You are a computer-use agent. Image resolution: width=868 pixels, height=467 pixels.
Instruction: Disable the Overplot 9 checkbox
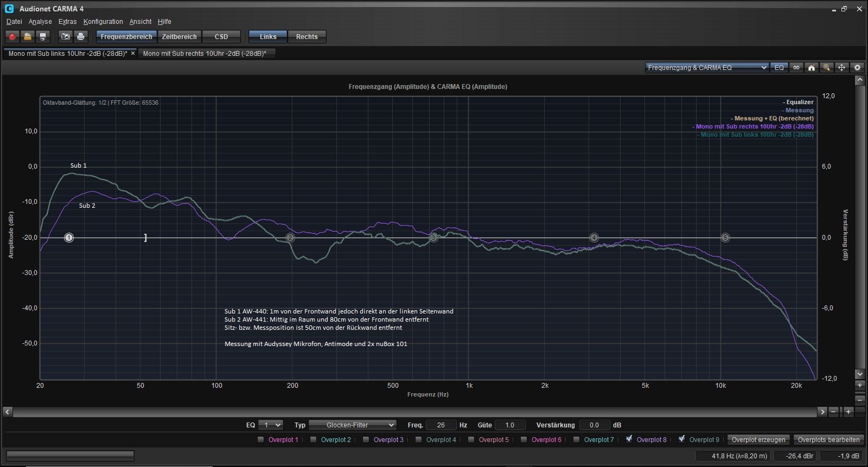coord(682,439)
